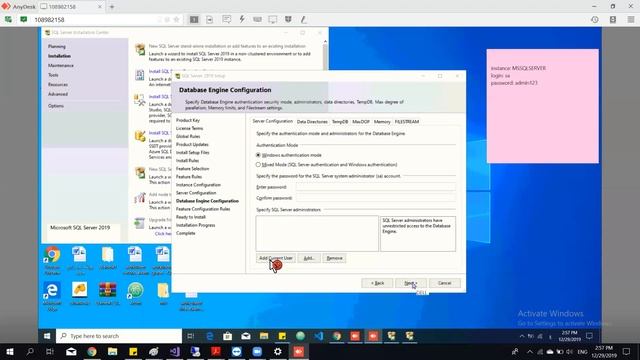The width and height of the screenshot is (640, 360).
Task: Select Planning in Installation Center sidebar
Action: [x=57, y=47]
